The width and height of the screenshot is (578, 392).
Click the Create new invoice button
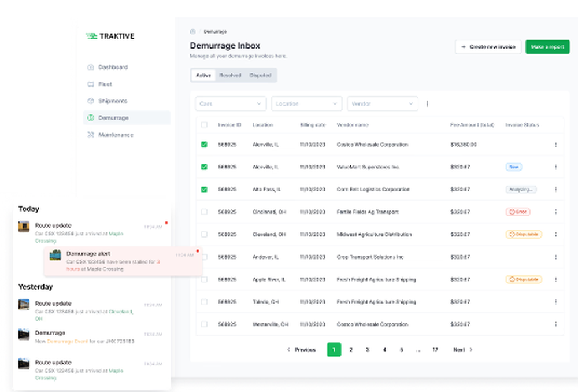(x=488, y=47)
